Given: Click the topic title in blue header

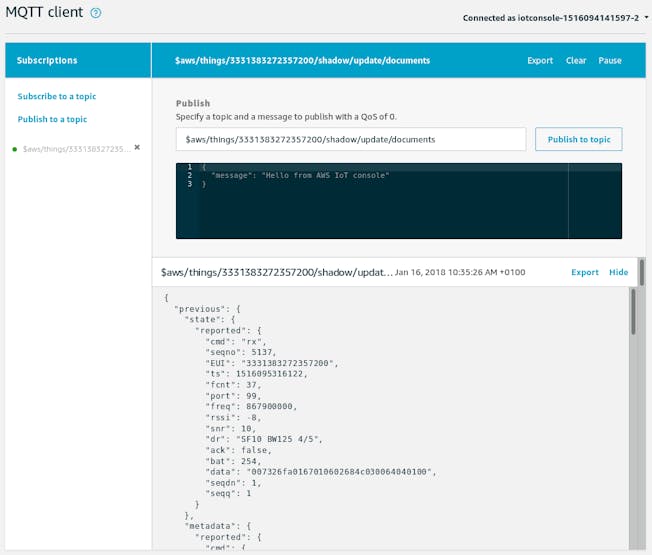Looking at the screenshot, I should tap(302, 61).
